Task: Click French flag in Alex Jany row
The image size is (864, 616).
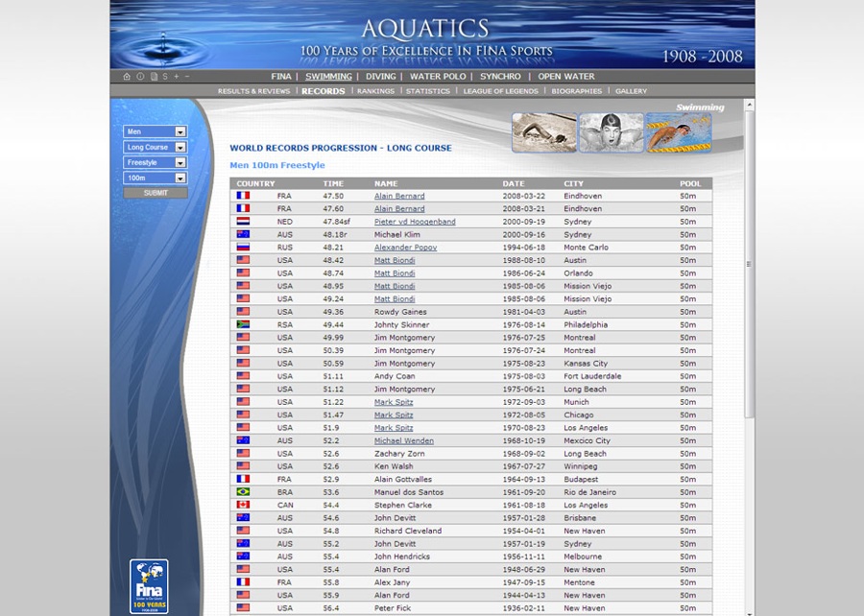Action: pyautogui.click(x=243, y=581)
